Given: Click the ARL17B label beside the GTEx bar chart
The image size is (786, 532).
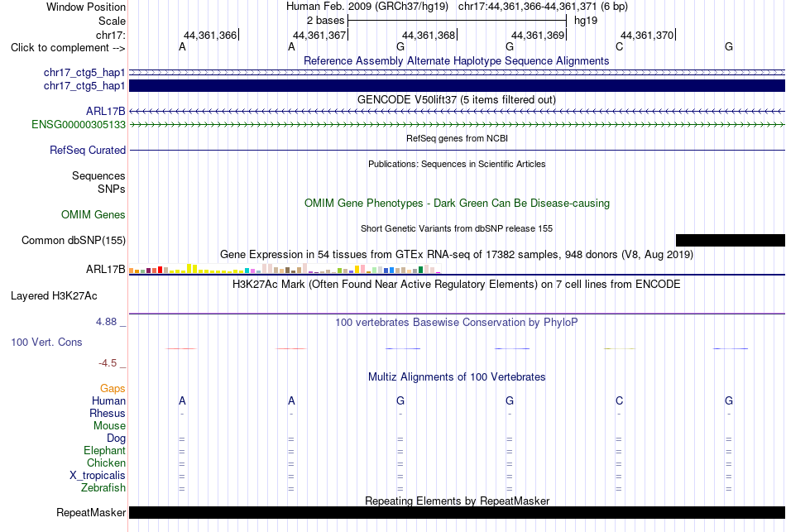Looking at the screenshot, I should coord(105,269).
